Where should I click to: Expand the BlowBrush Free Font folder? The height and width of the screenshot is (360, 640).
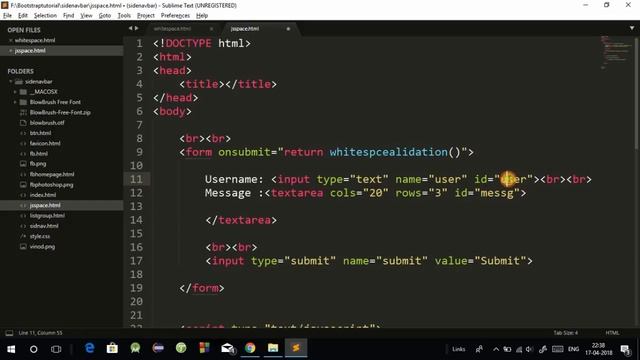15,102
